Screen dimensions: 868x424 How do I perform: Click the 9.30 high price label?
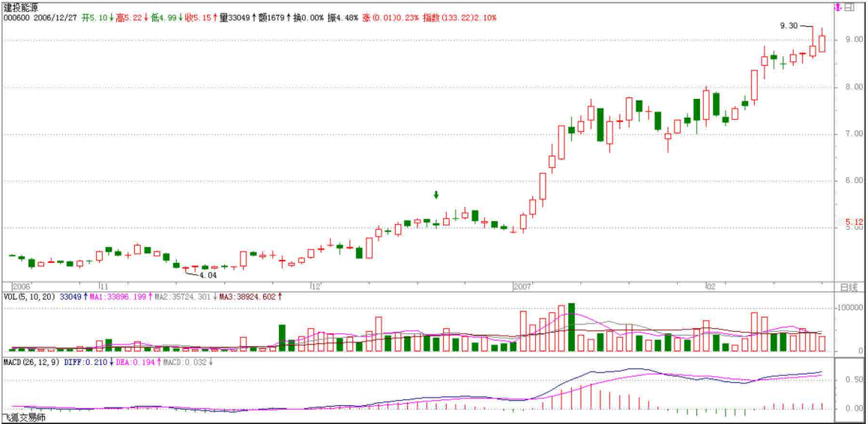(x=789, y=25)
